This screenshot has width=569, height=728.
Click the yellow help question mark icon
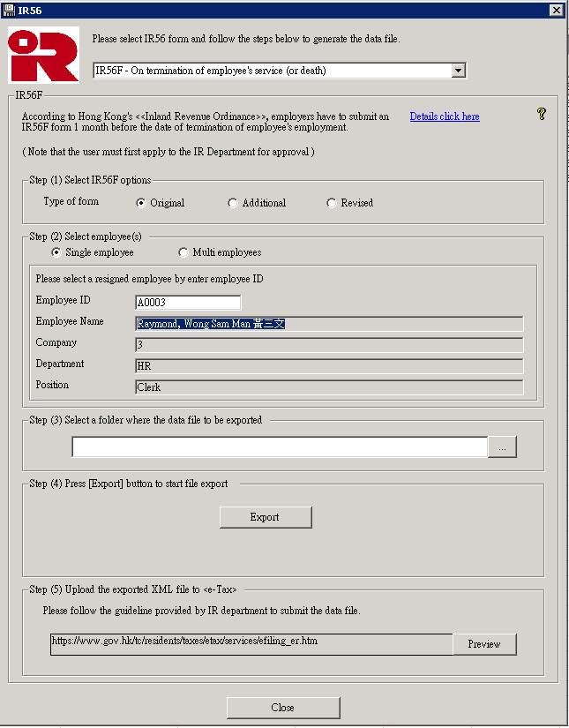click(541, 114)
